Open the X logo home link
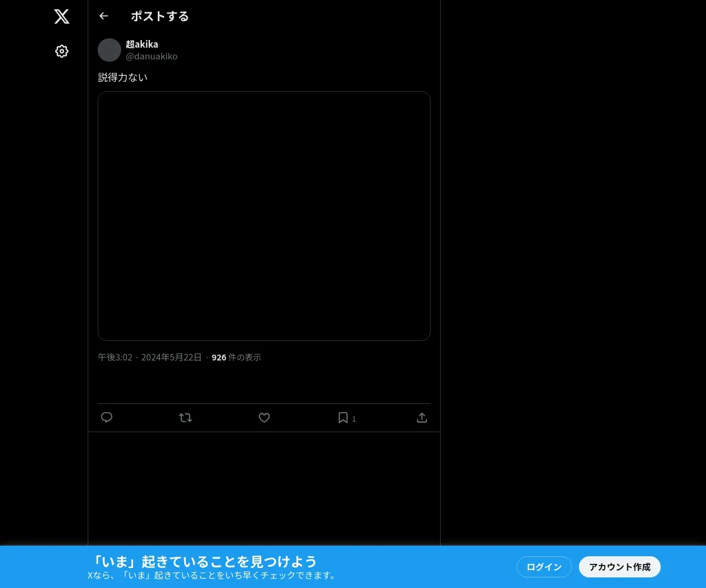706x588 pixels. point(62,16)
